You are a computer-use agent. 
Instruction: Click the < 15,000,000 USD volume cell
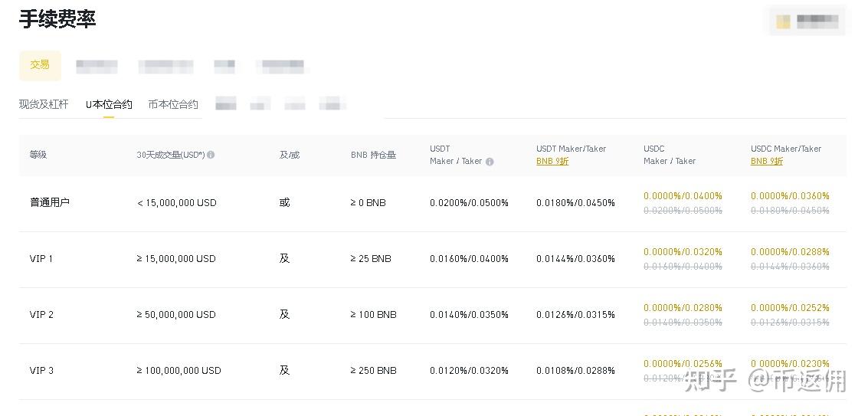coord(177,203)
